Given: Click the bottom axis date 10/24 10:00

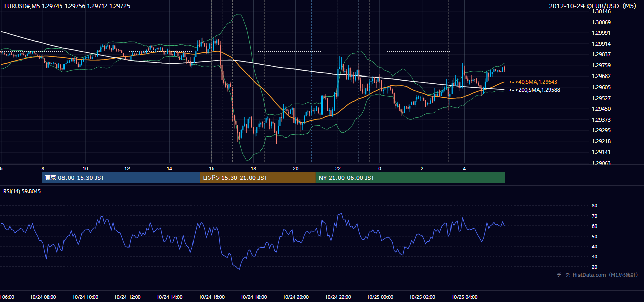Looking at the screenshot, I should coord(85,297).
